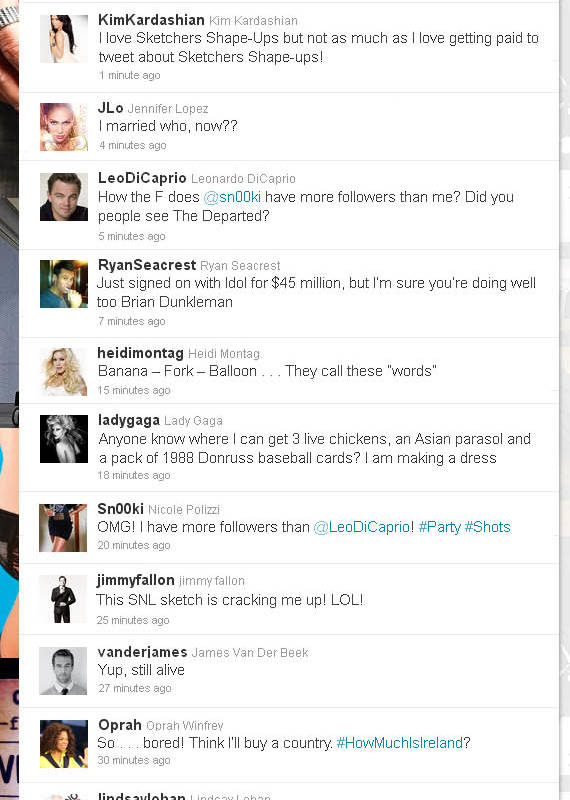
Task: Click the "18 minutes ago" timestamp
Action: (134, 475)
